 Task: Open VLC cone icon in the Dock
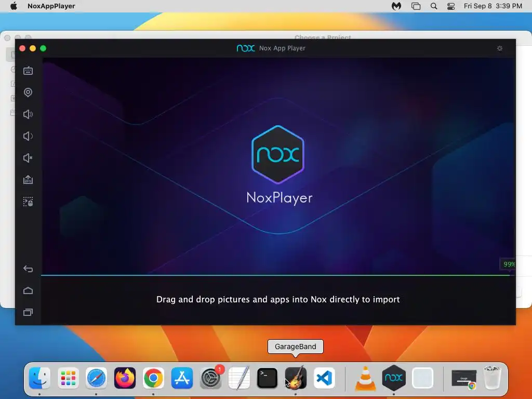(x=365, y=378)
